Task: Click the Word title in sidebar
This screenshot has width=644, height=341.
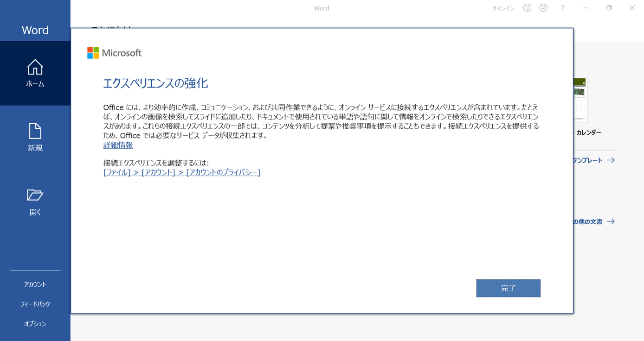Action: pyautogui.click(x=35, y=30)
